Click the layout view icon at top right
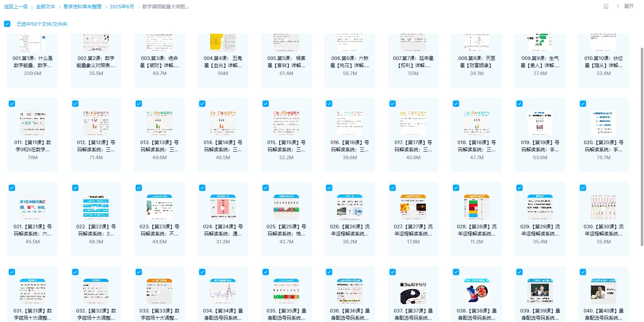 (606, 6)
